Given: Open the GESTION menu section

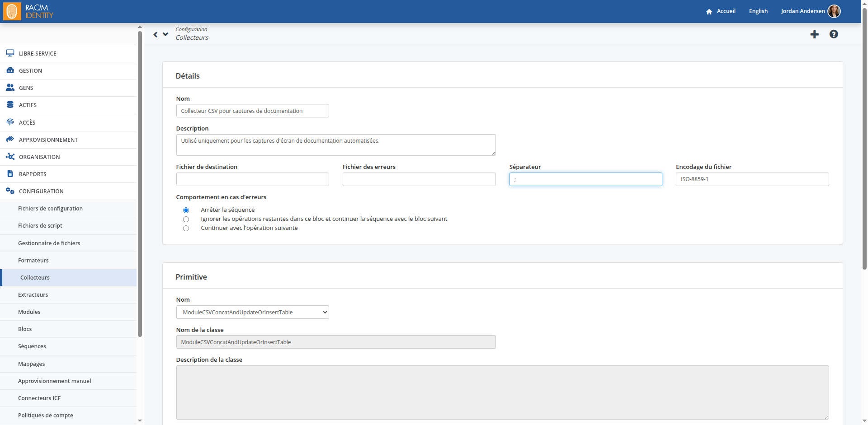Looking at the screenshot, I should (x=68, y=70).
